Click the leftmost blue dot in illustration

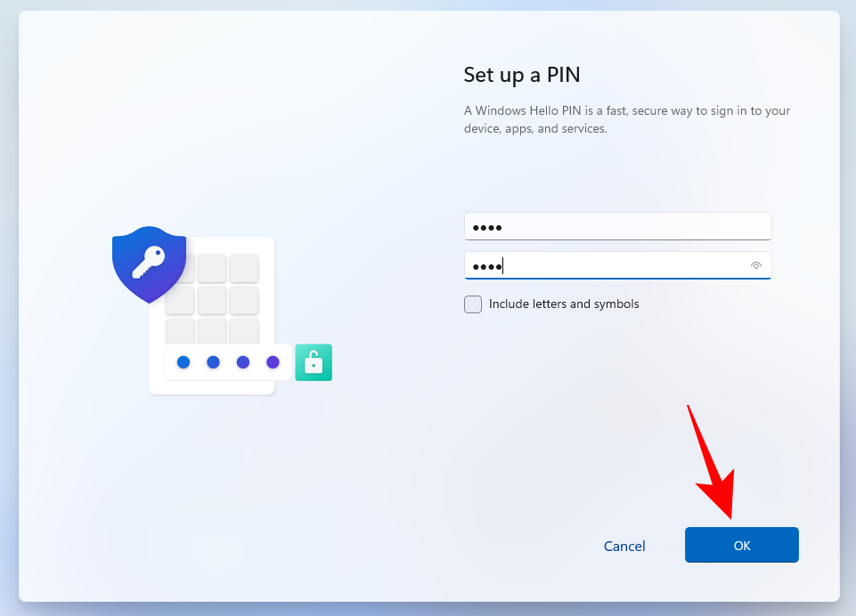(x=183, y=361)
